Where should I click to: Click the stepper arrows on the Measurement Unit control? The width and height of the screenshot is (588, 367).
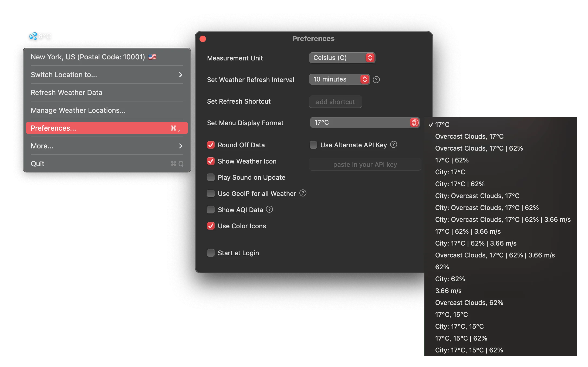tap(371, 57)
